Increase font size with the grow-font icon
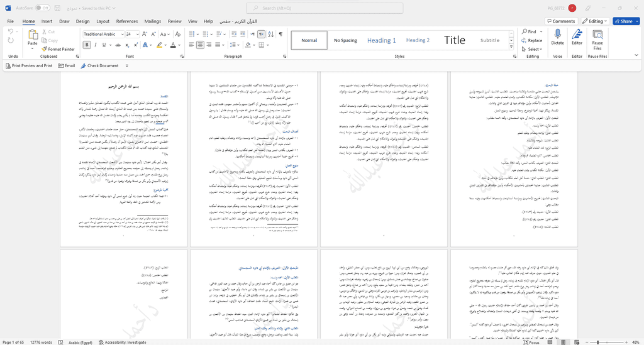This screenshot has width=644, height=345. pos(145,34)
